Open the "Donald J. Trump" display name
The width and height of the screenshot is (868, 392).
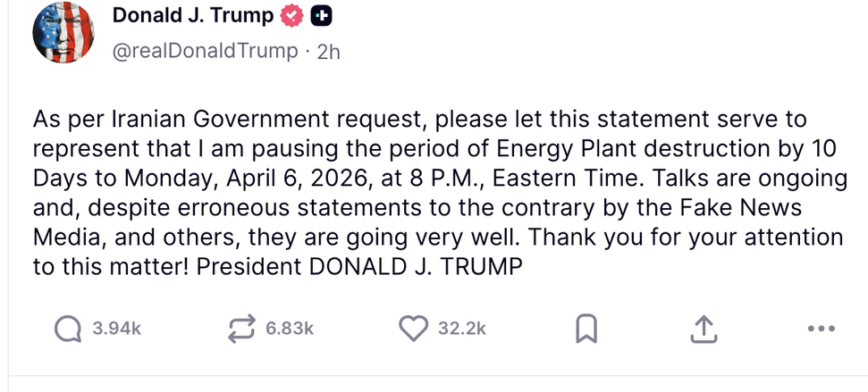click(193, 16)
